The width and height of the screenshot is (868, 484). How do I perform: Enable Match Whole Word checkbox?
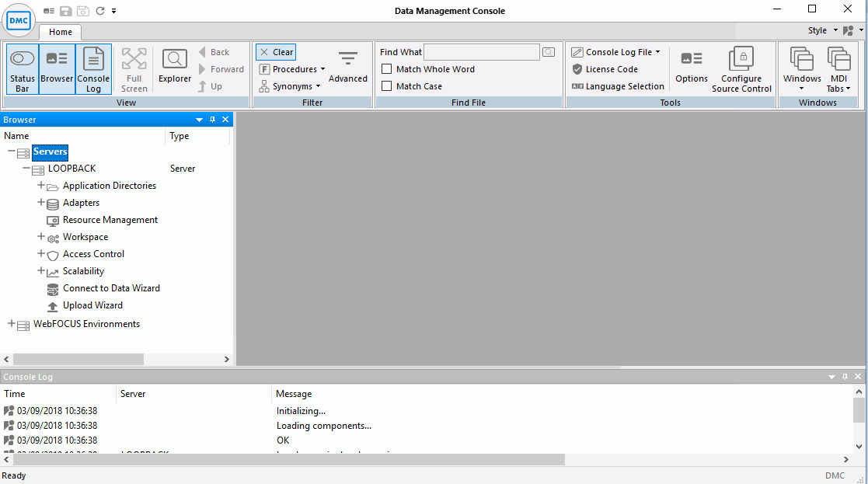pos(386,69)
